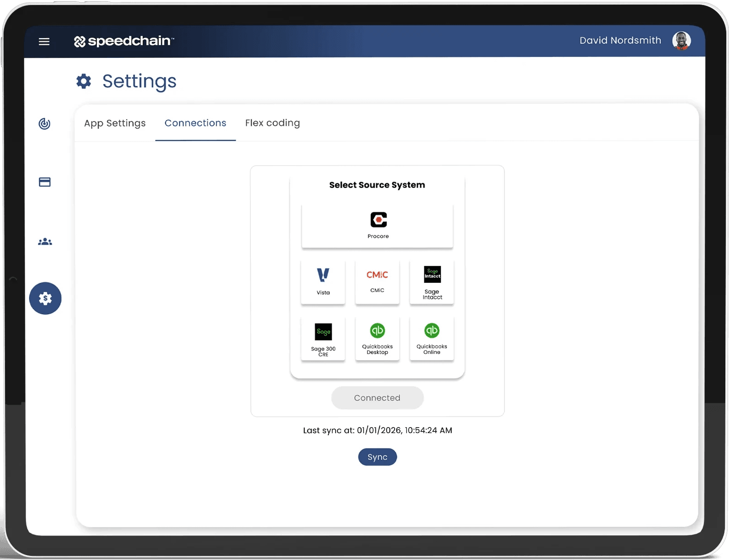This screenshot has height=560, width=729.
Task: Click the Settings page title
Action: point(139,81)
